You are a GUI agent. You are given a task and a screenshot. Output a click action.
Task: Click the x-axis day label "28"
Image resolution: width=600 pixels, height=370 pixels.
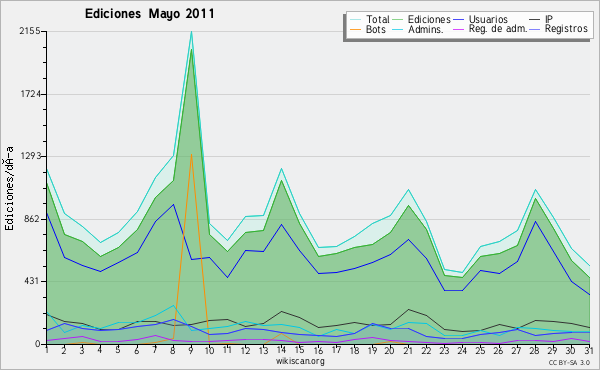535,350
